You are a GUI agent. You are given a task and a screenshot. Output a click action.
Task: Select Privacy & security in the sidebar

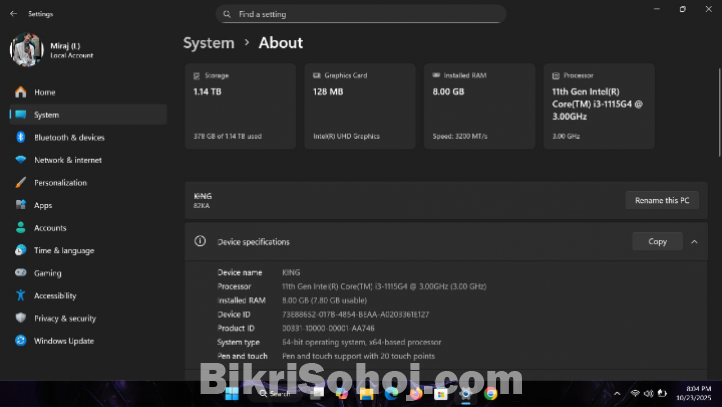click(x=88, y=318)
